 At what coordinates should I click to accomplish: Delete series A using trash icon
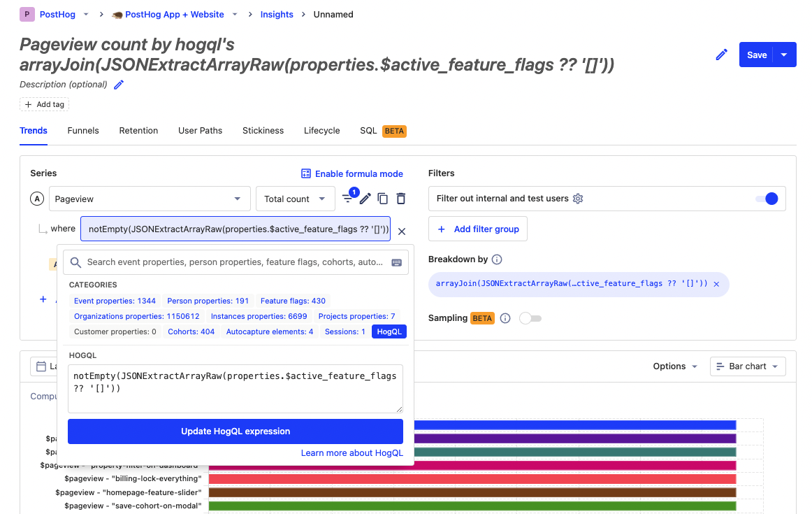400,199
